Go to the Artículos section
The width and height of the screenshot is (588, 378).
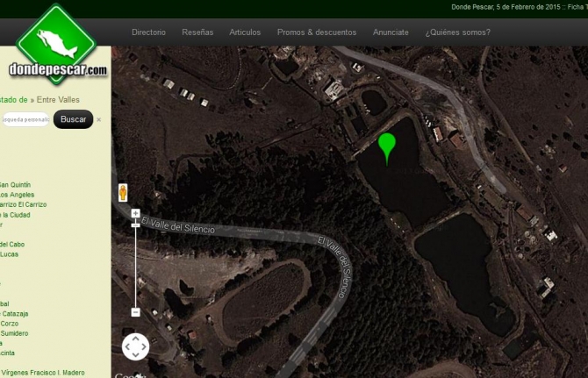point(245,32)
